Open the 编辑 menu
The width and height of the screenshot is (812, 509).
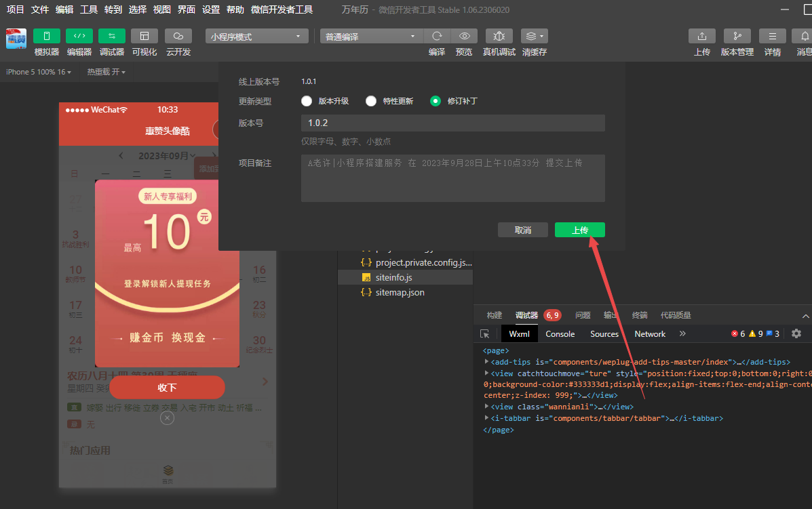64,9
